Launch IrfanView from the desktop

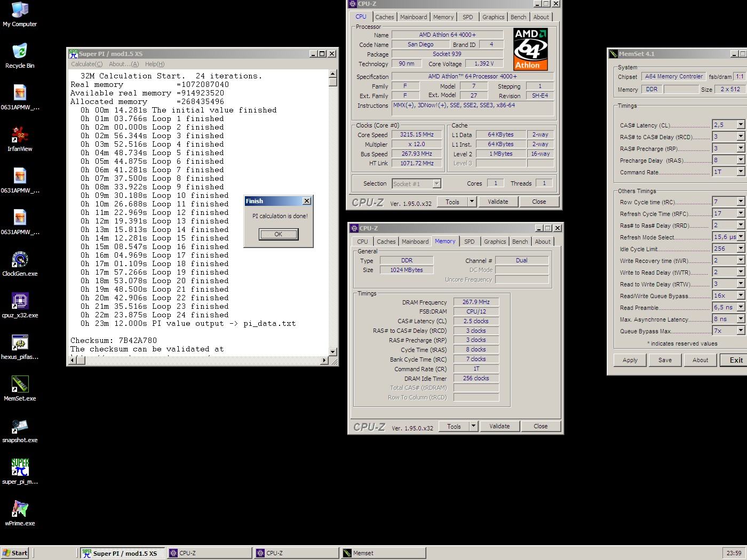[x=20, y=139]
